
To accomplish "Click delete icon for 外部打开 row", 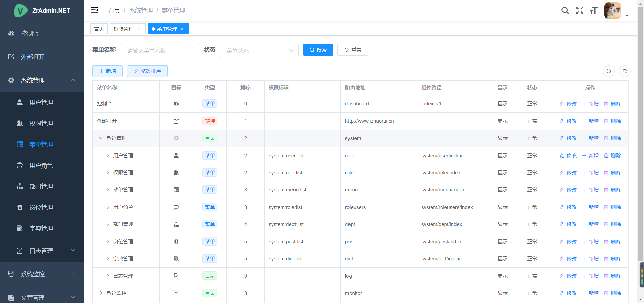I will click(606, 121).
